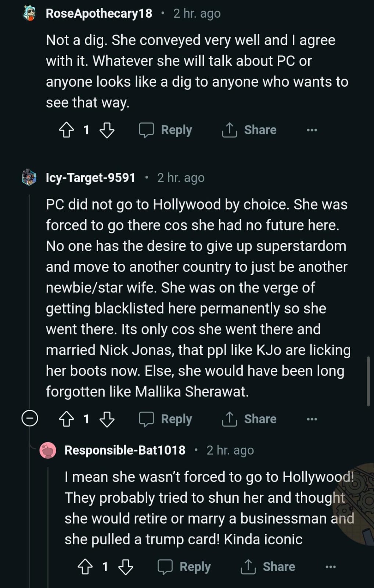Screen dimensions: 374x588
Task: Downvote Responsible-Bat1018's comment
Action: pos(126,567)
